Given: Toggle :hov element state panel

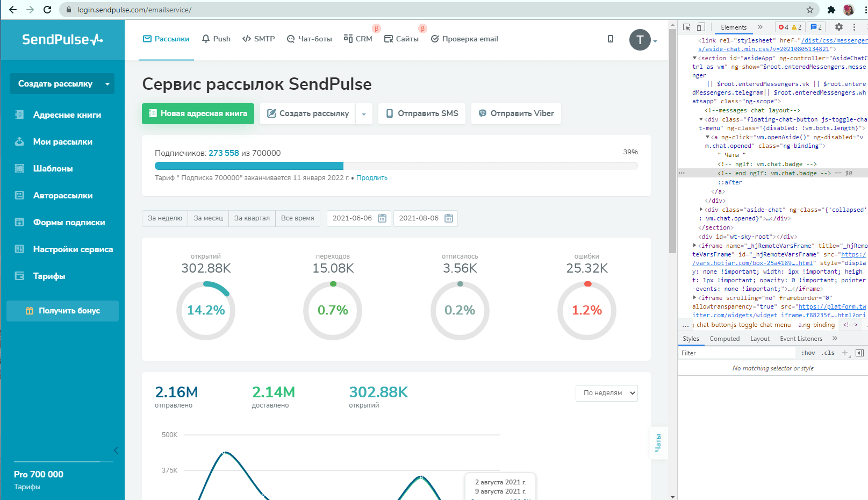Looking at the screenshot, I should 808,353.
